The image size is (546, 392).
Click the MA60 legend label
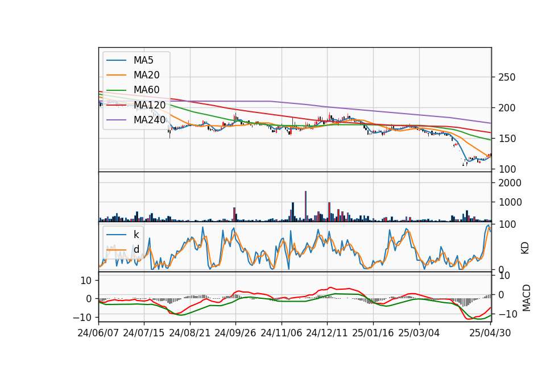point(146,90)
